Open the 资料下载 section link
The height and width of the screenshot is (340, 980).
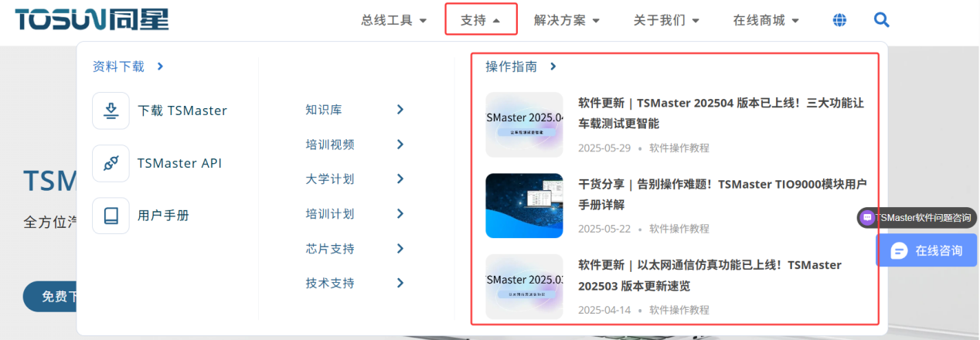pyautogui.click(x=118, y=66)
